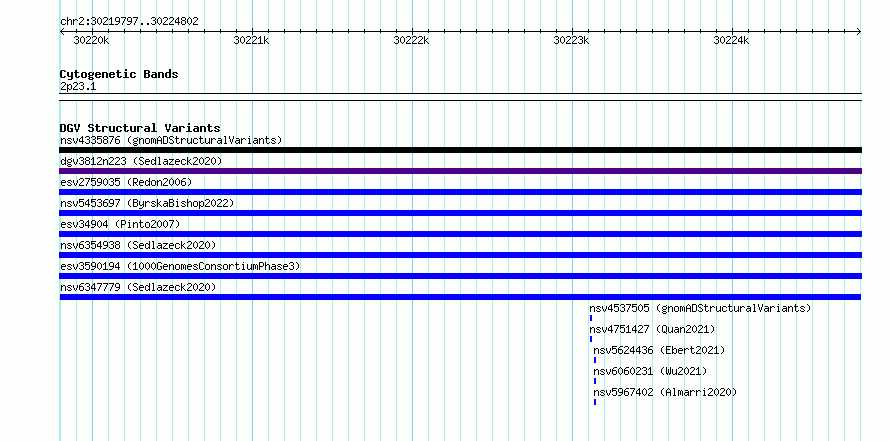Open nsv4537505 (gnomADStructuralVariants) label
The height and width of the screenshot is (441, 890).
point(700,308)
